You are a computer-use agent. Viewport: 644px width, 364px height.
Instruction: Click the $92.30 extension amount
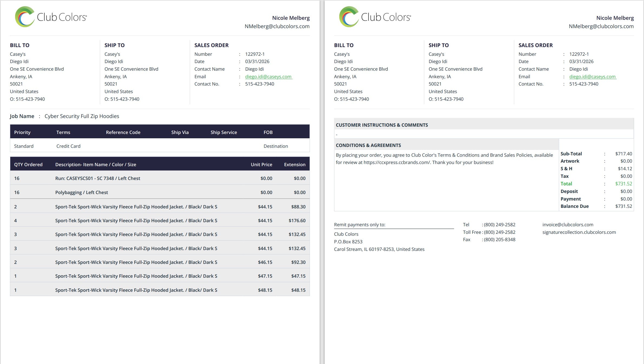[x=298, y=262]
